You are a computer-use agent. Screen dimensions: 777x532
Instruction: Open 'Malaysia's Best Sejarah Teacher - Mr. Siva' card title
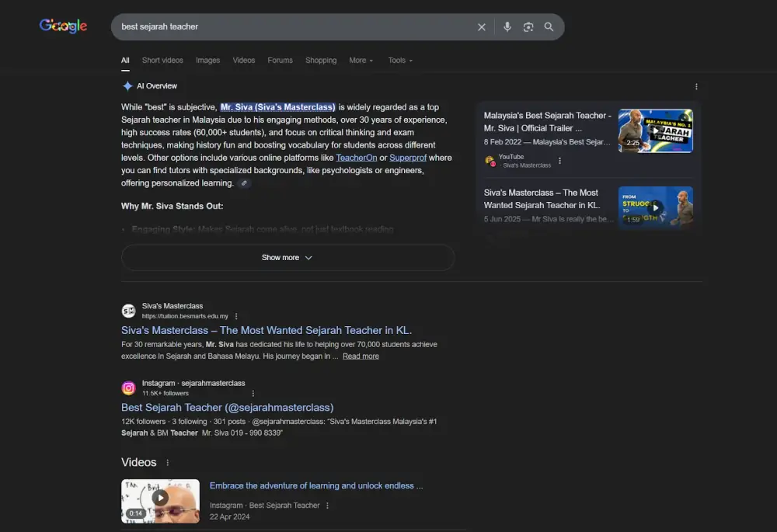(548, 122)
